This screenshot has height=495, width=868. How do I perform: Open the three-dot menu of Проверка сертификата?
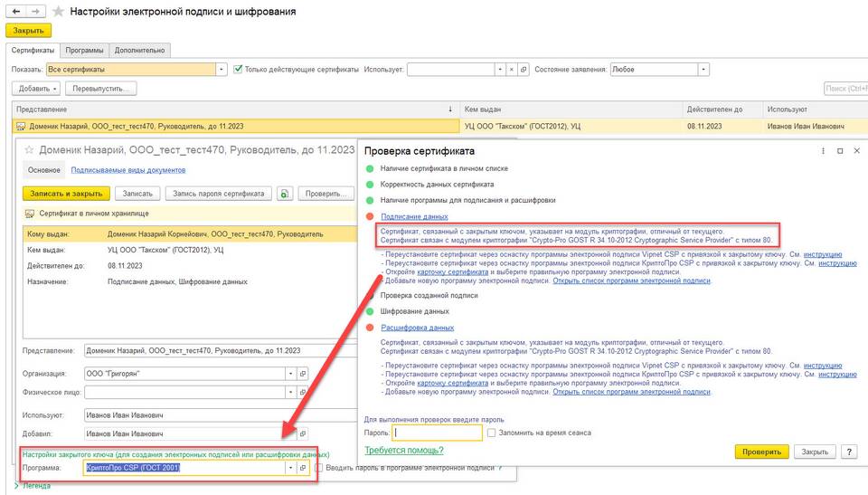[823, 151]
